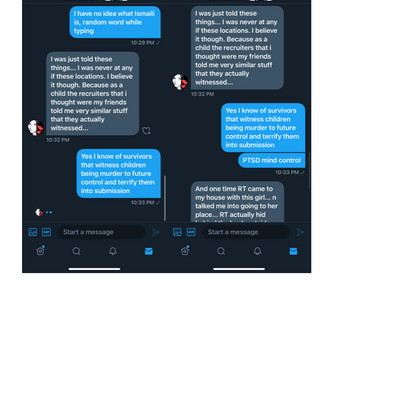
Task: Tap the image attachment icon in left chat
Action: click(x=33, y=232)
